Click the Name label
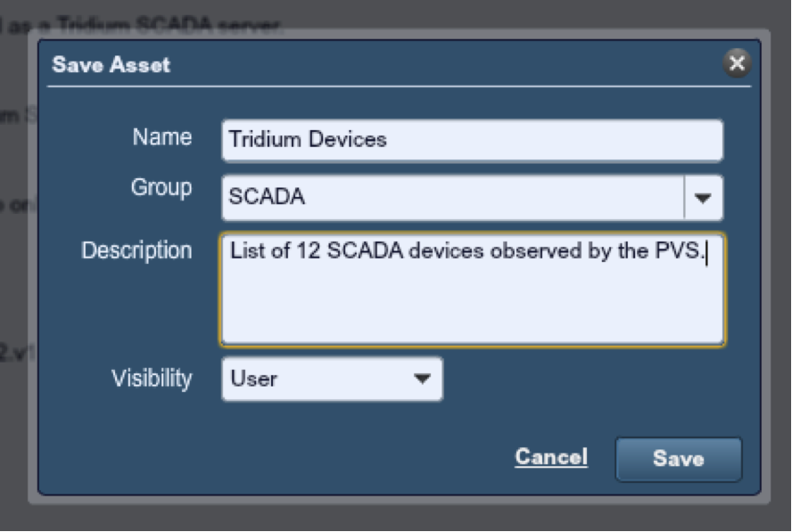 (x=162, y=137)
